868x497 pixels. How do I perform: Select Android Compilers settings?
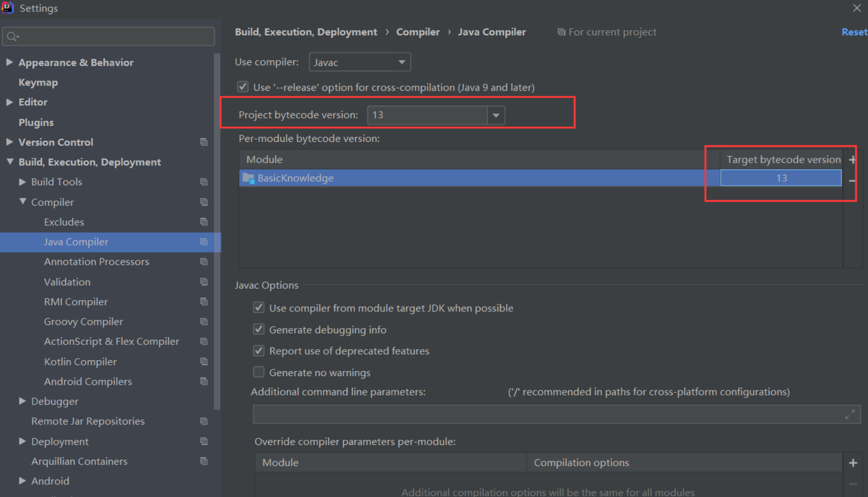pos(88,382)
